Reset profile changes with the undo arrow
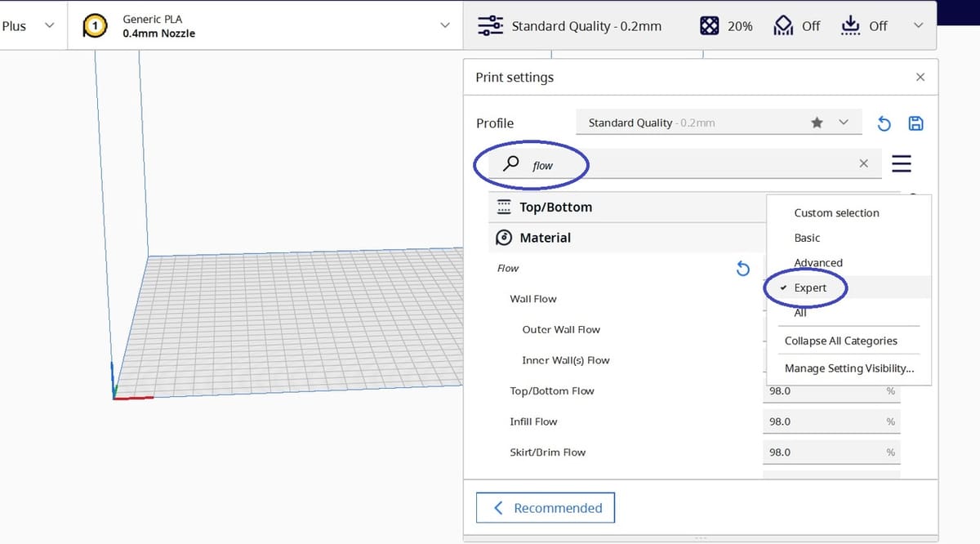This screenshot has height=544, width=980. (x=884, y=123)
